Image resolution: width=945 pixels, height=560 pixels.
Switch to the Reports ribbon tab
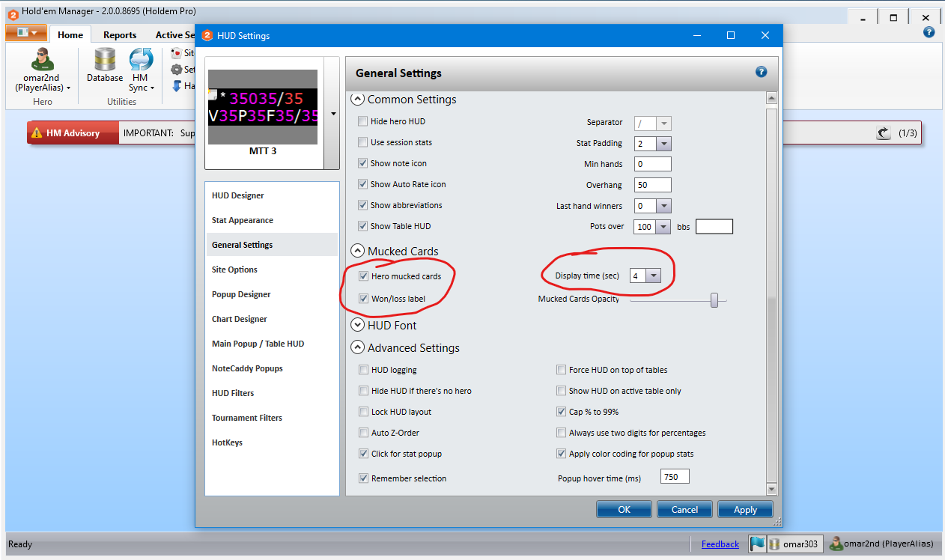tap(120, 34)
